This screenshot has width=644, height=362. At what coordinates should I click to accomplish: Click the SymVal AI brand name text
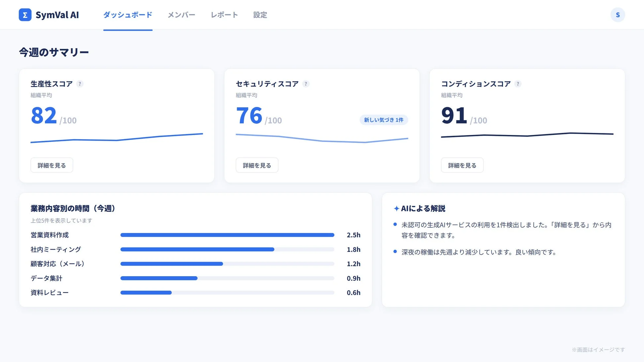pyautogui.click(x=57, y=15)
